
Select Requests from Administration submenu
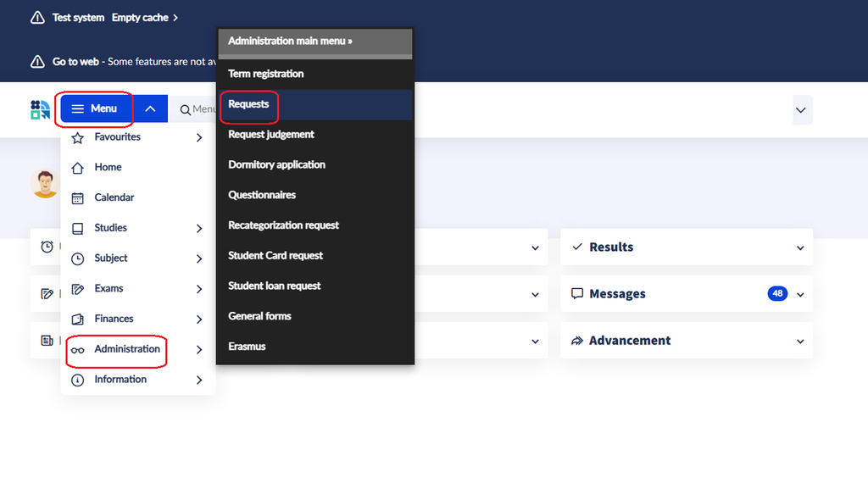pyautogui.click(x=248, y=104)
